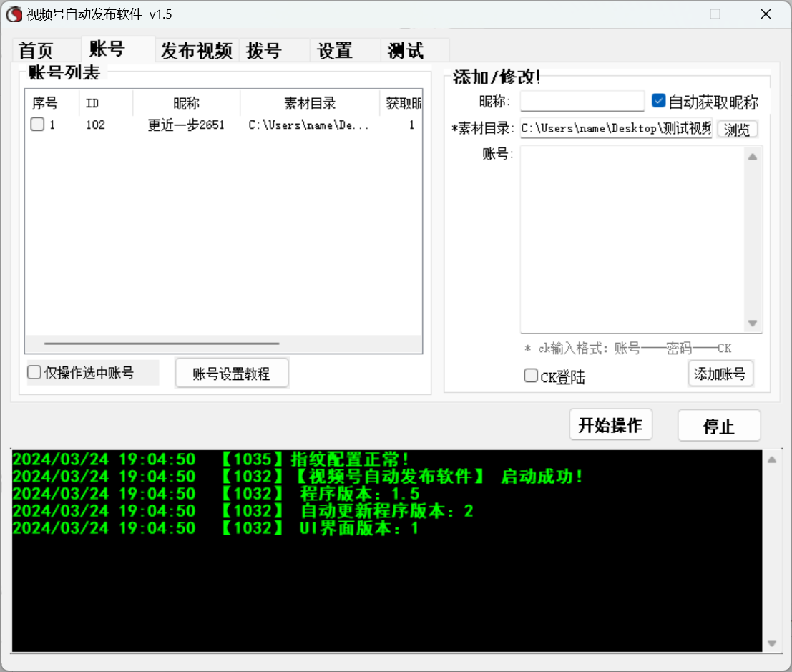Enable 仅操作选中账号 checkbox
This screenshot has height=672, width=792.
pos(34,372)
